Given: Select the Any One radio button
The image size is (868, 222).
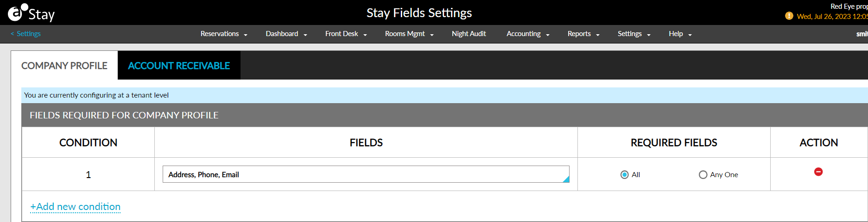Looking at the screenshot, I should tap(703, 175).
